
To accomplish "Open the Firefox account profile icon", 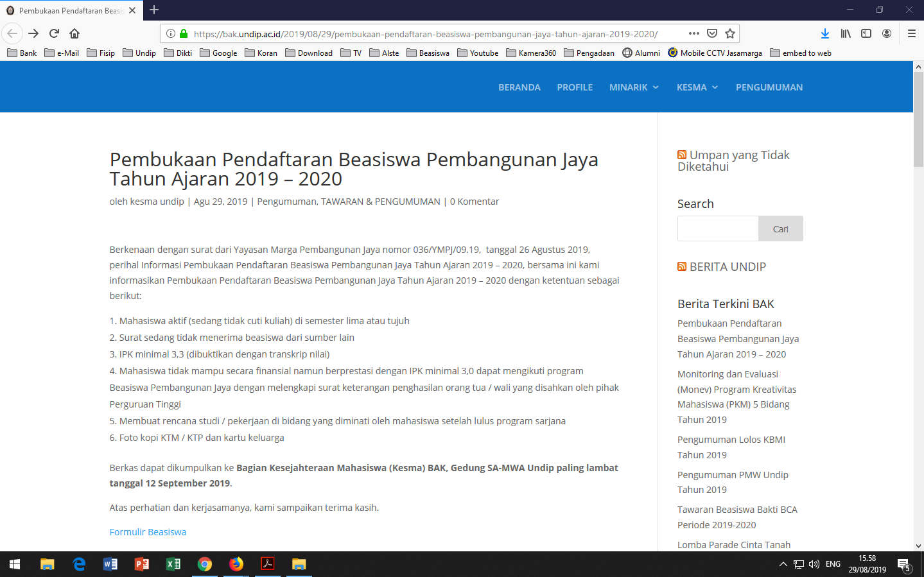I will (x=887, y=33).
